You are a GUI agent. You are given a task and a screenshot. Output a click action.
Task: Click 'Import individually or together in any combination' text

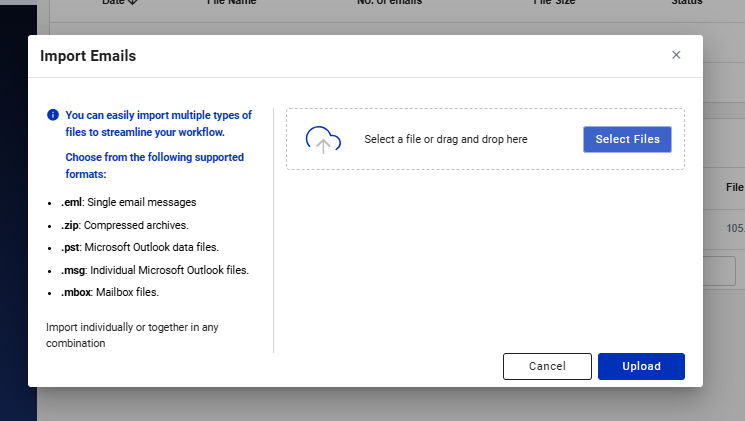click(x=132, y=335)
